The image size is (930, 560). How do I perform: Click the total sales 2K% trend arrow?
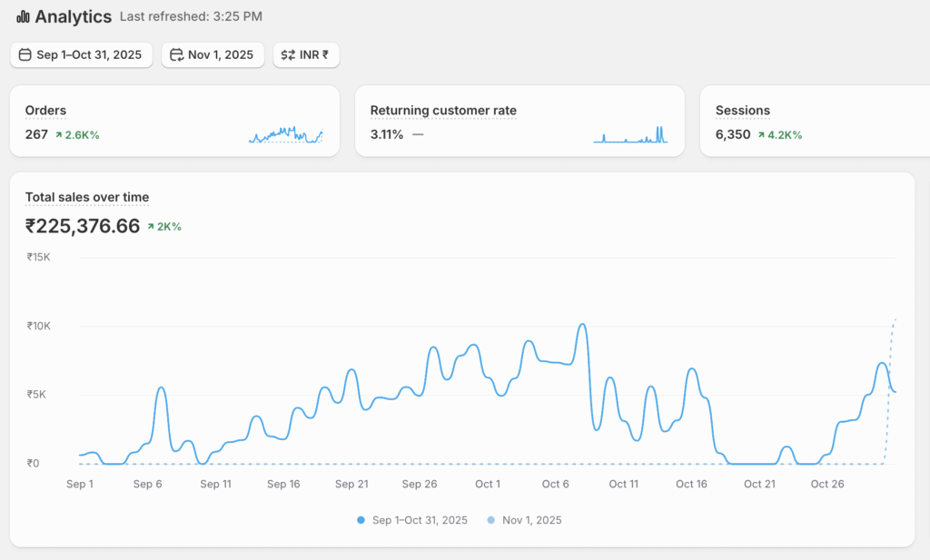(x=150, y=227)
